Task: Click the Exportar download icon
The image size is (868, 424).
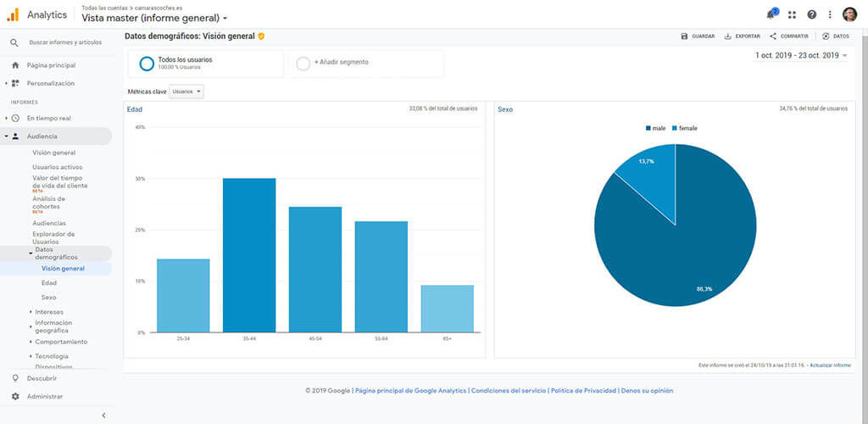Action: tap(728, 36)
